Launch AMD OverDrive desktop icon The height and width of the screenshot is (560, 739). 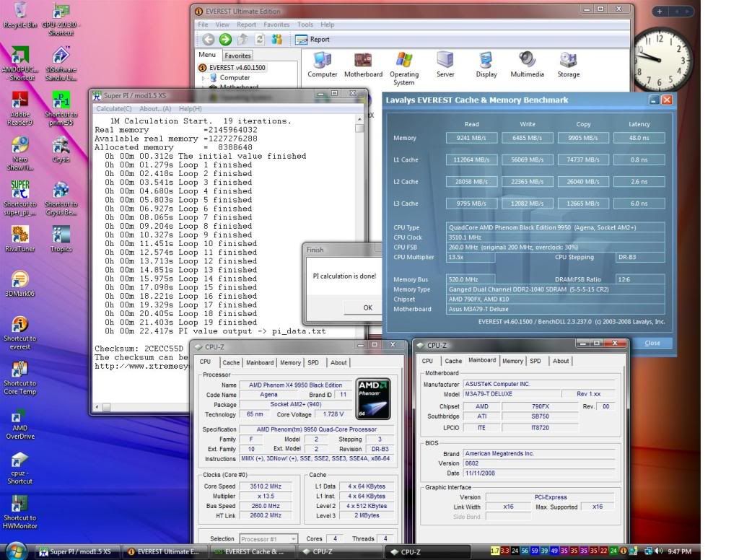tap(19, 424)
